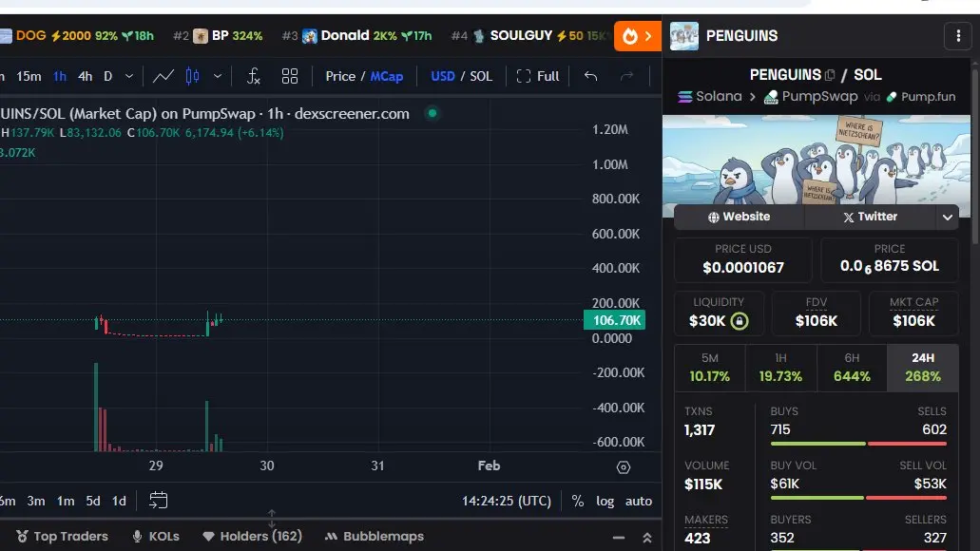Copy the PENGUINS token address icon
The width and height of the screenshot is (980, 551).
click(830, 75)
